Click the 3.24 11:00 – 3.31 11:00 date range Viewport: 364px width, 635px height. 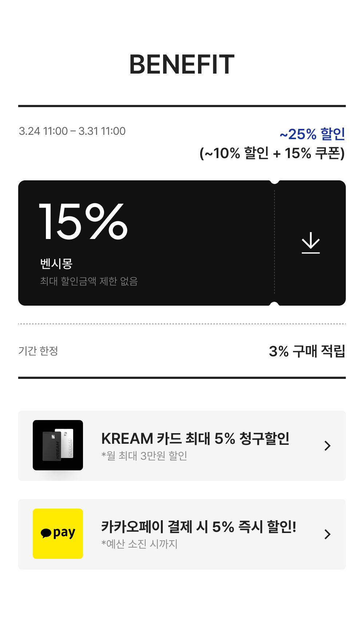[72, 131]
